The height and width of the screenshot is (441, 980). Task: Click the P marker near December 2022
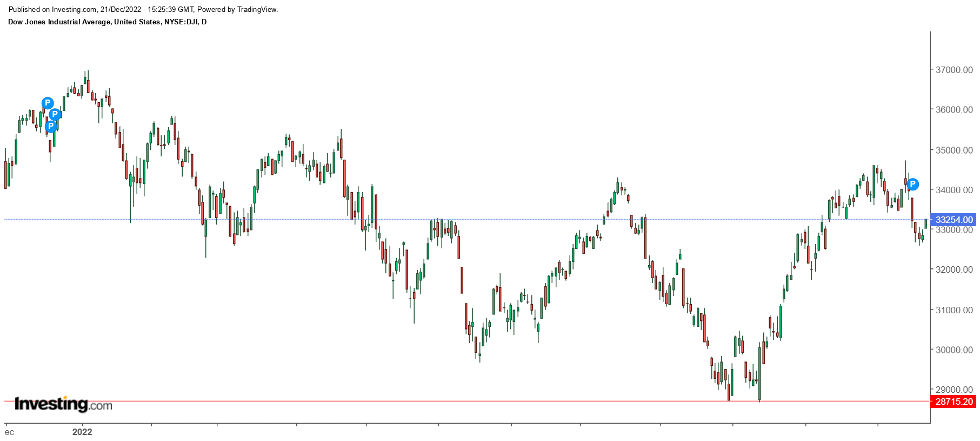912,184
